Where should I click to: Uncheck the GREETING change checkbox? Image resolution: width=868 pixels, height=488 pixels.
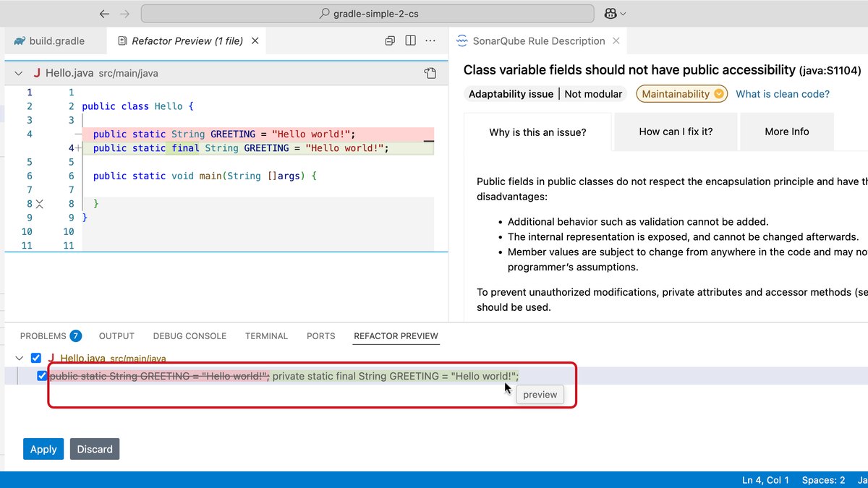[x=42, y=376]
